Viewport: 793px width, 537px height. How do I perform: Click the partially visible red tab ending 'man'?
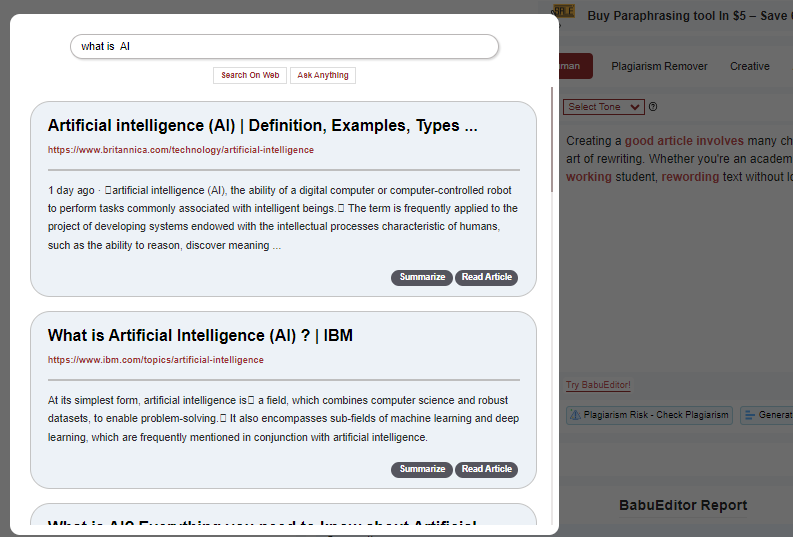[x=576, y=66]
